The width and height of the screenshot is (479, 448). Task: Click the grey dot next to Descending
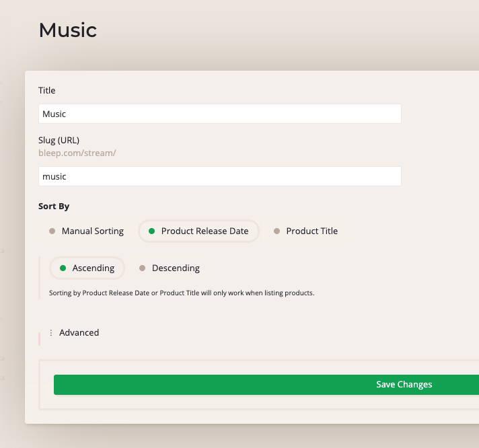(142, 268)
